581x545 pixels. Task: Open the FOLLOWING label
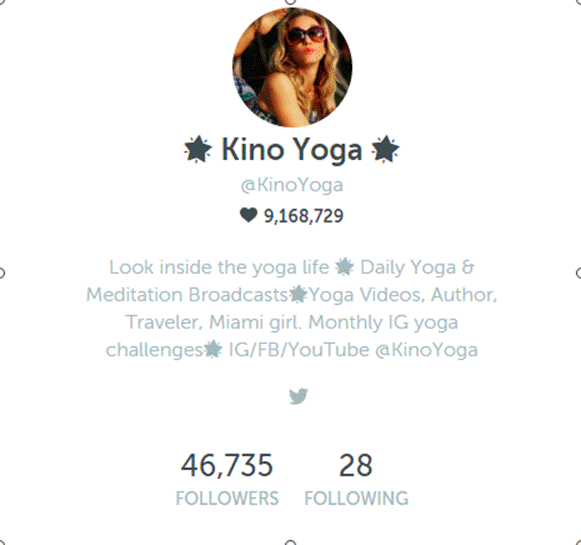pos(356,498)
